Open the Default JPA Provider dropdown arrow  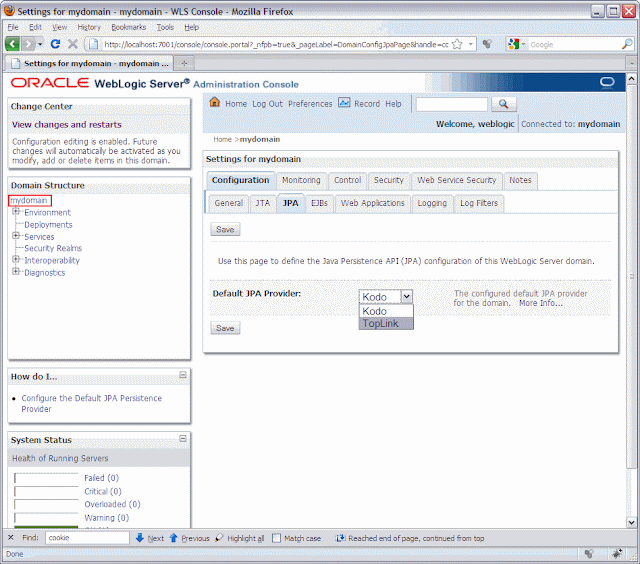point(406,296)
